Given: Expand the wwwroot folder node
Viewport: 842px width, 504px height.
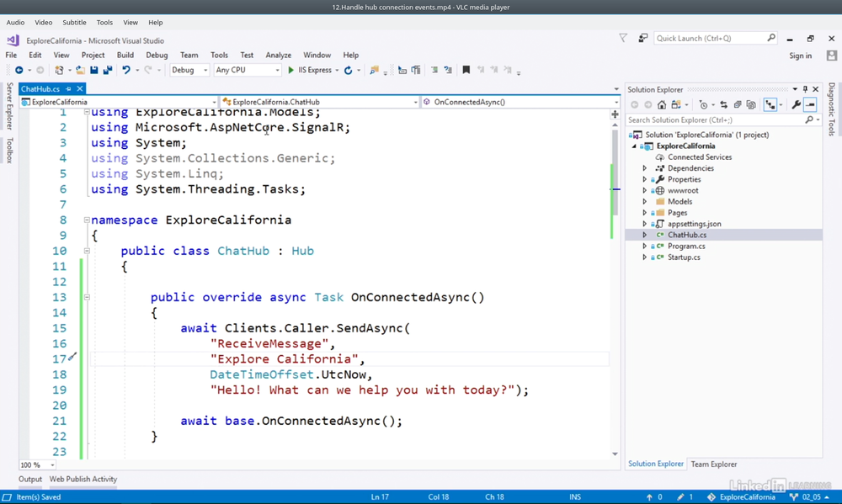Looking at the screenshot, I should click(x=645, y=190).
